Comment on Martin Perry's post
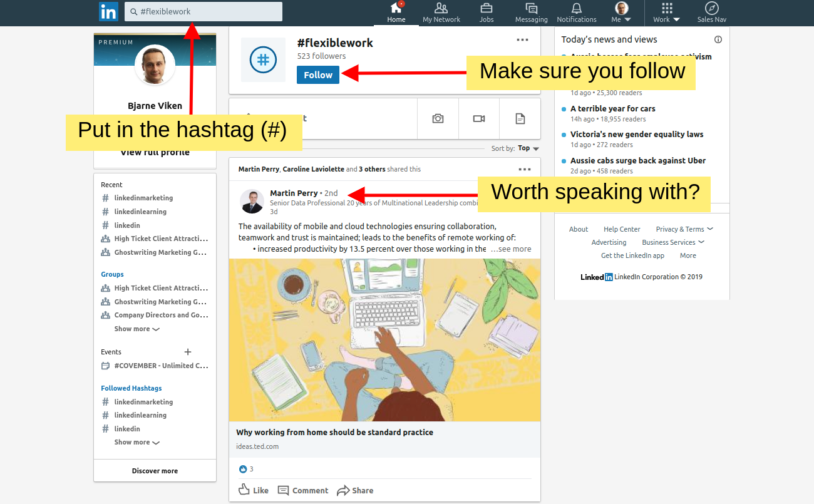 click(303, 490)
